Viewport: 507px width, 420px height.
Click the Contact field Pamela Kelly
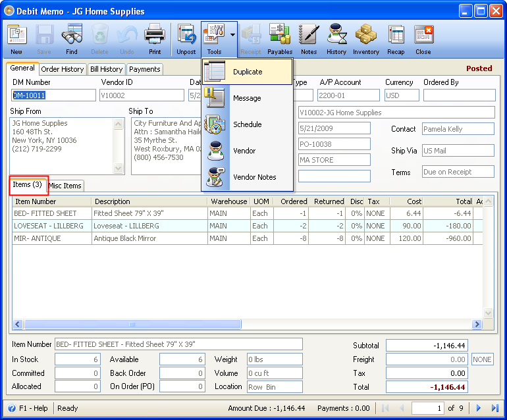(458, 129)
